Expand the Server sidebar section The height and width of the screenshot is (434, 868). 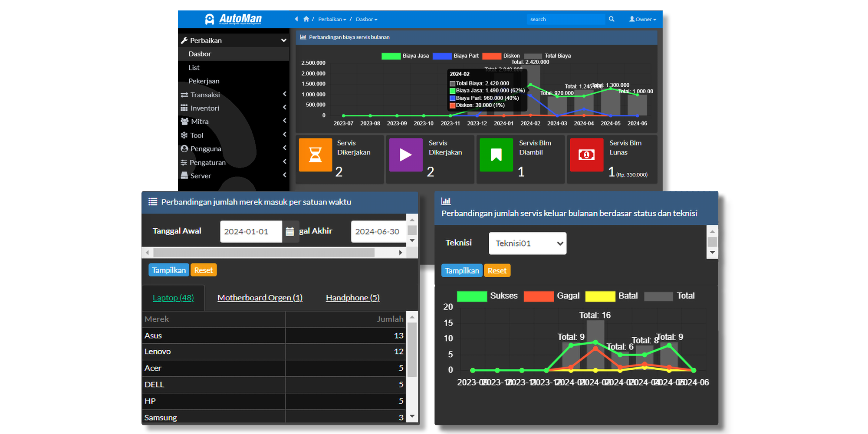pos(201,175)
